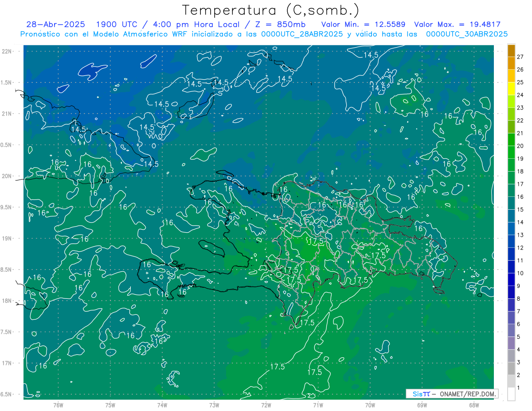Click legend value "10"

coord(520,273)
